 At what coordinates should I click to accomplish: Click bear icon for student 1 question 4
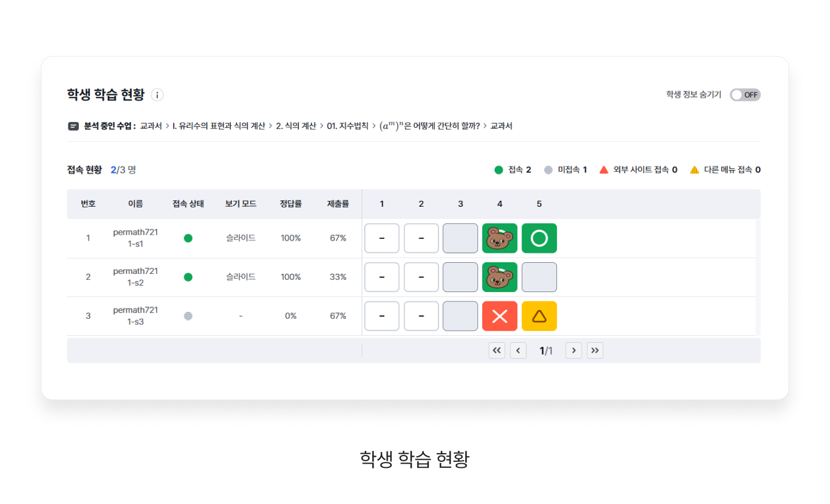(500, 238)
